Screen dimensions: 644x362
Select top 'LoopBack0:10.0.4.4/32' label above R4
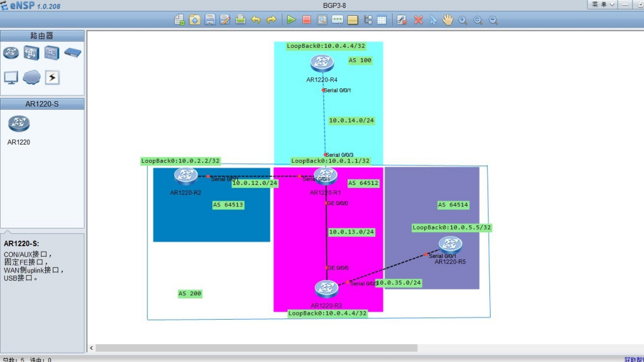tap(326, 46)
